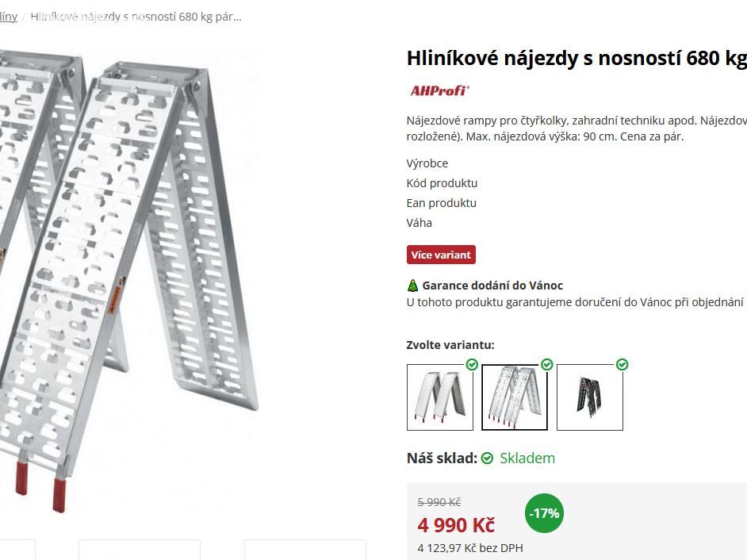Viewport: 747px width, 560px height.
Task: Open the main aluminum ramp product image
Action: (x=128, y=282)
